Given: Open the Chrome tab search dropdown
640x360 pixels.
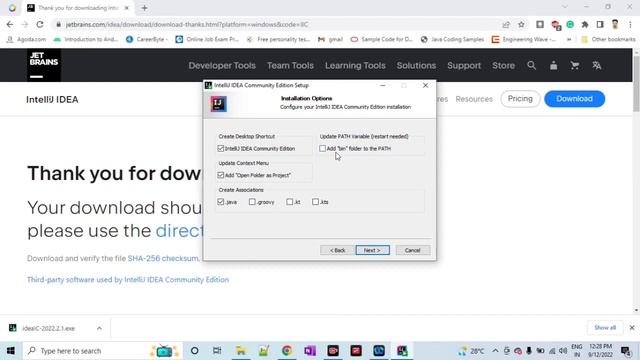Looking at the screenshot, I should (x=565, y=7).
